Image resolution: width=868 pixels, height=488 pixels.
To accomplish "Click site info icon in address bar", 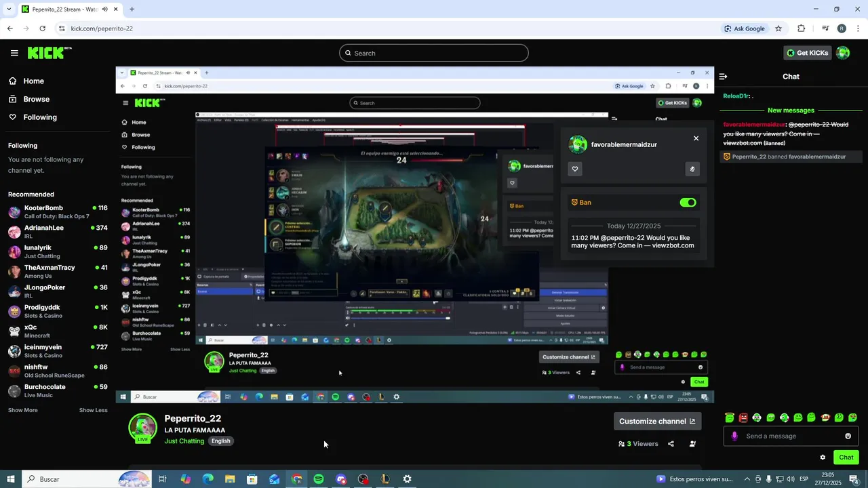I will tap(62, 28).
